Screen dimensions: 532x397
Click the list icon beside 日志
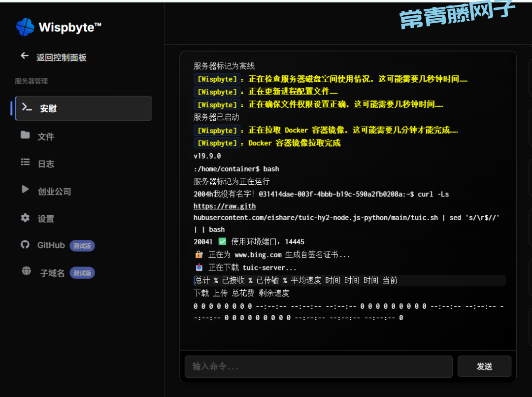coord(25,163)
